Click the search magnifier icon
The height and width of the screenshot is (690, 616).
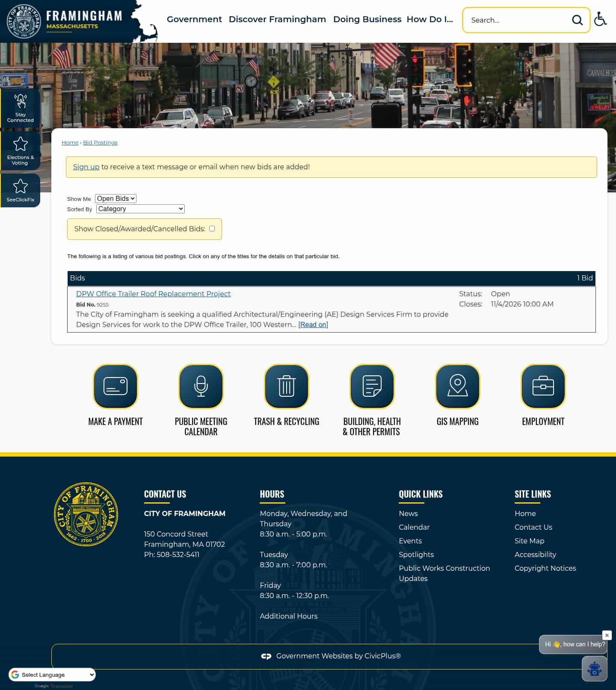click(x=577, y=20)
